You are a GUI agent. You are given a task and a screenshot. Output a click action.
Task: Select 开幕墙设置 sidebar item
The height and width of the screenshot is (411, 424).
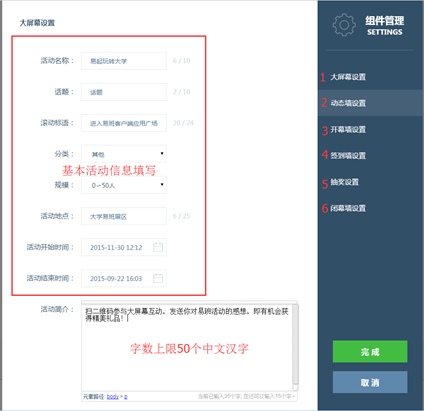click(370, 129)
